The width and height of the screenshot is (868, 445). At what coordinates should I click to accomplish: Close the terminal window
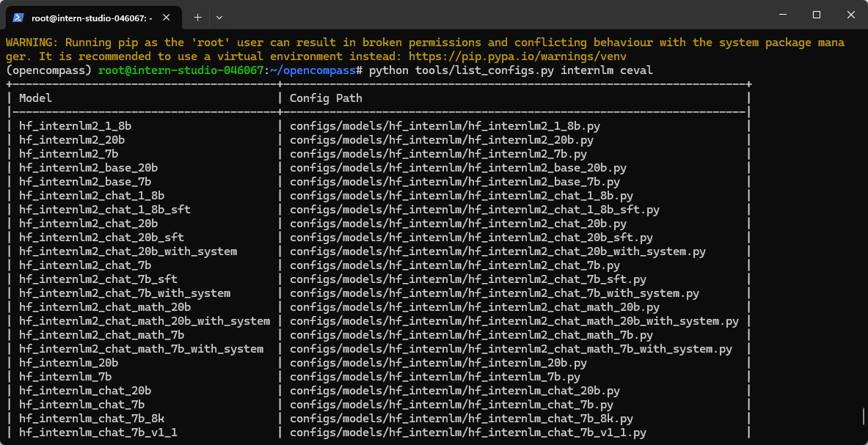tap(851, 15)
